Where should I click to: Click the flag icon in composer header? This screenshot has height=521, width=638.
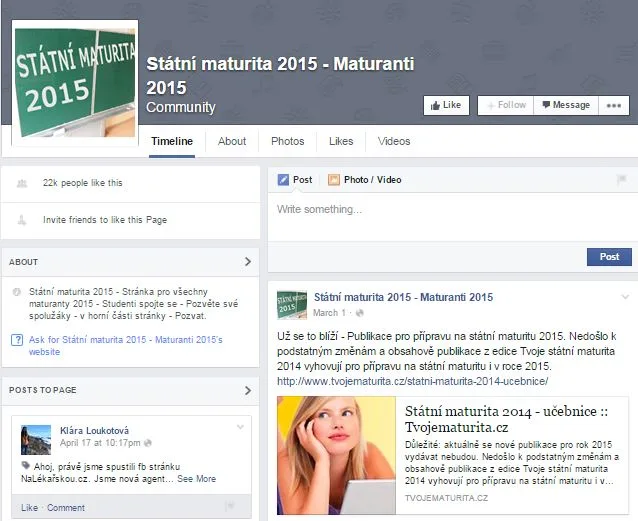click(x=621, y=179)
